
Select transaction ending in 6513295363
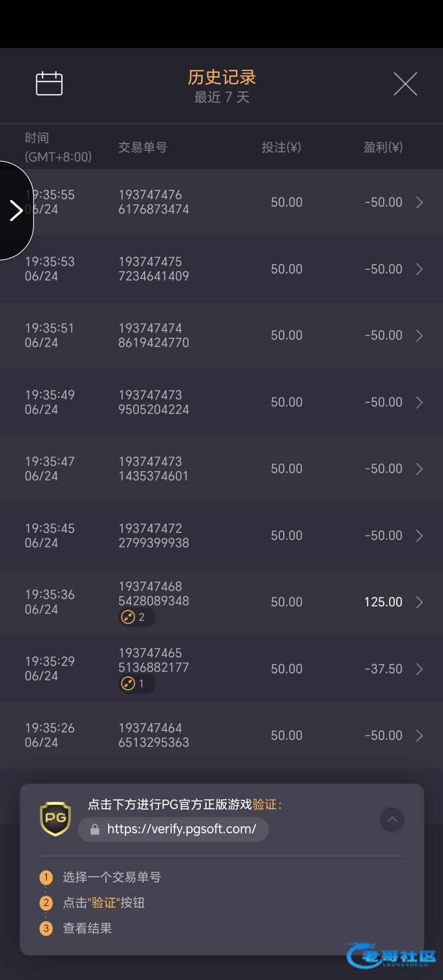coord(153,735)
